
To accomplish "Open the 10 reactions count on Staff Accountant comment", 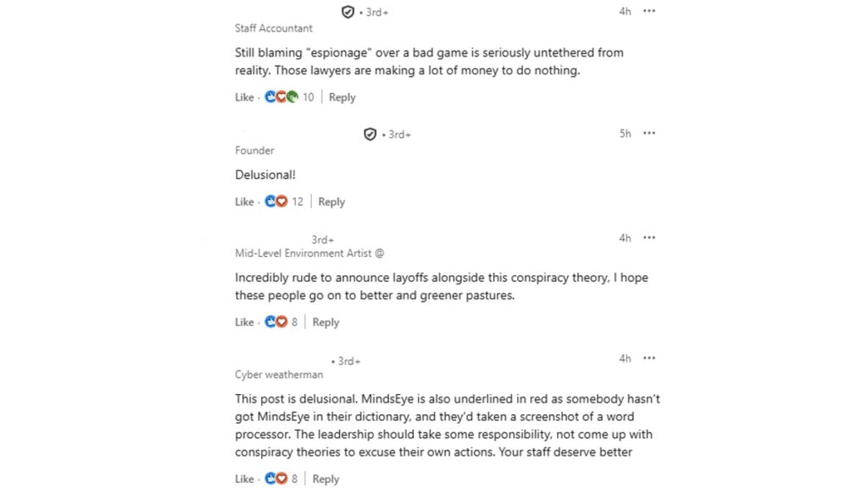I will (x=309, y=97).
